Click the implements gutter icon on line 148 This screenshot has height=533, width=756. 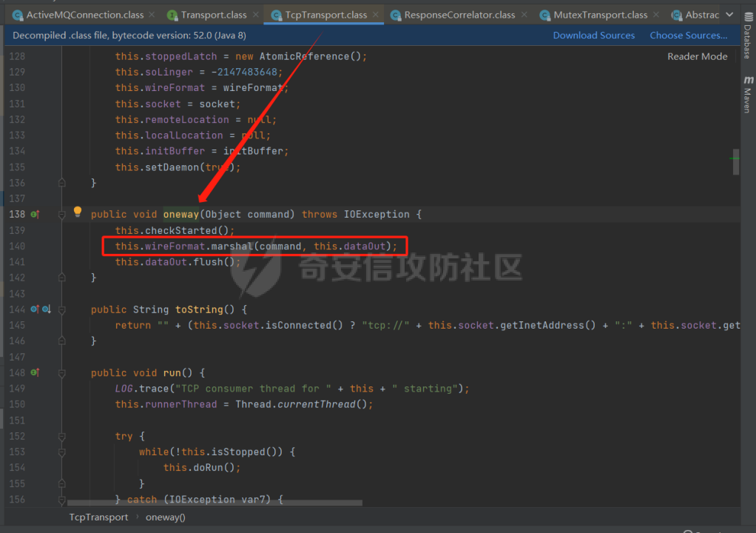click(35, 372)
